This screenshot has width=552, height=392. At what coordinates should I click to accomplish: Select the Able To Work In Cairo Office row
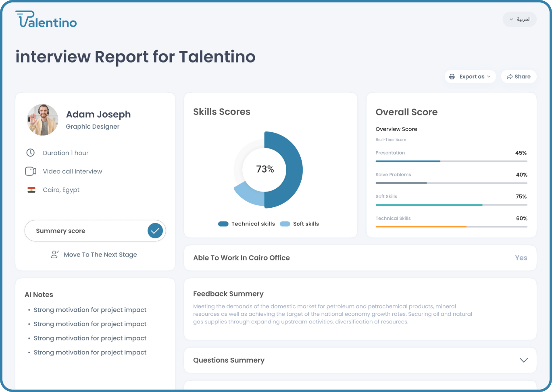point(360,258)
